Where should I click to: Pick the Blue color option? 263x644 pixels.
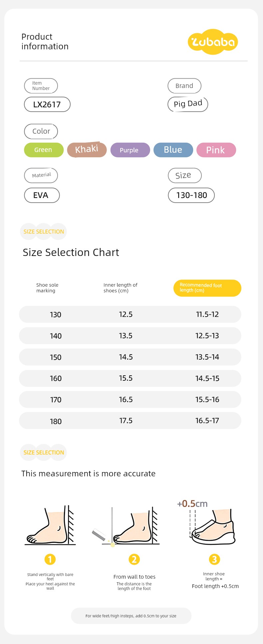173,150
